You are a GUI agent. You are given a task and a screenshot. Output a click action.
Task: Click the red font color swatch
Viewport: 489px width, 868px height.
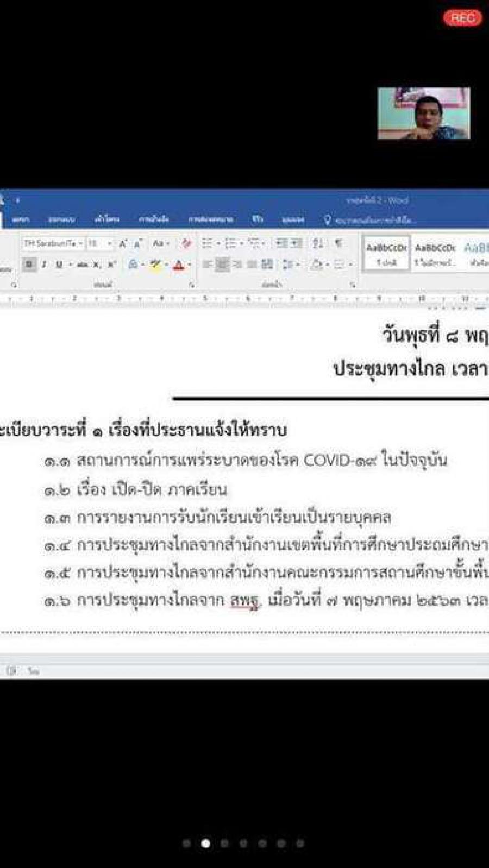click(x=178, y=265)
